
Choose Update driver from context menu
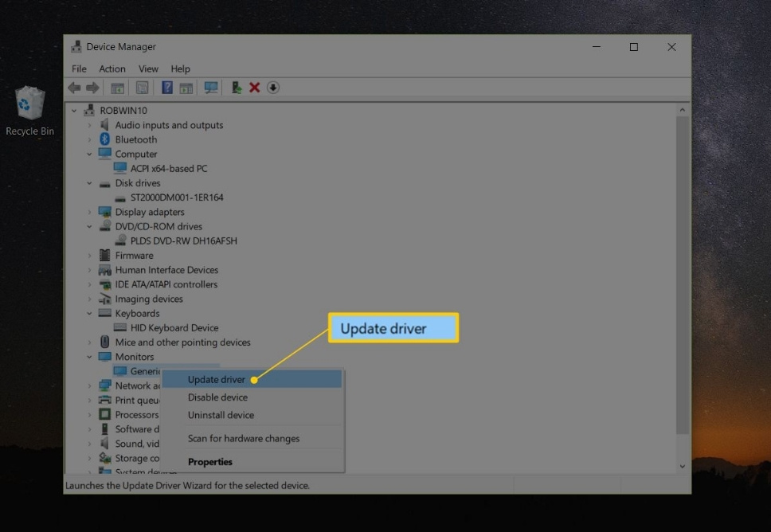coord(217,380)
